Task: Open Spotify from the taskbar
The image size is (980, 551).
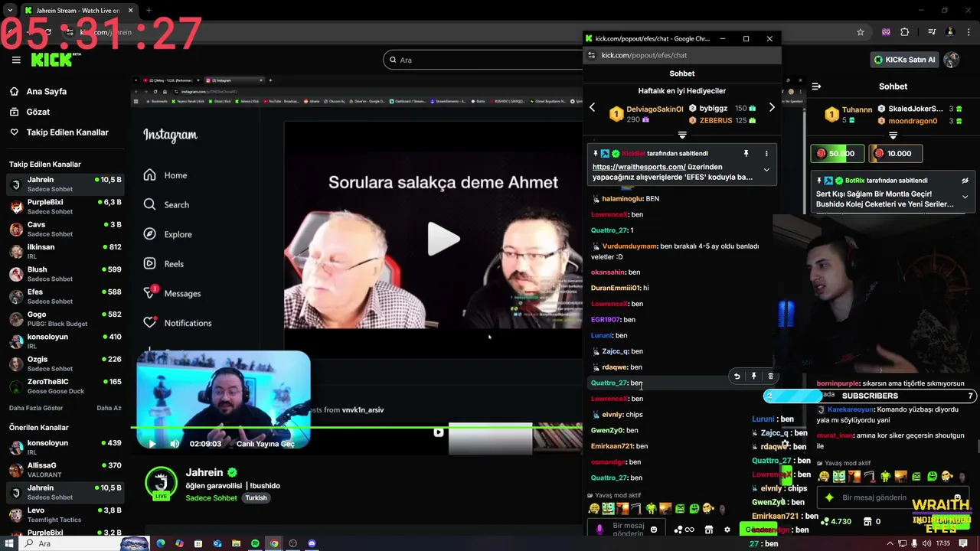Action: (x=255, y=543)
